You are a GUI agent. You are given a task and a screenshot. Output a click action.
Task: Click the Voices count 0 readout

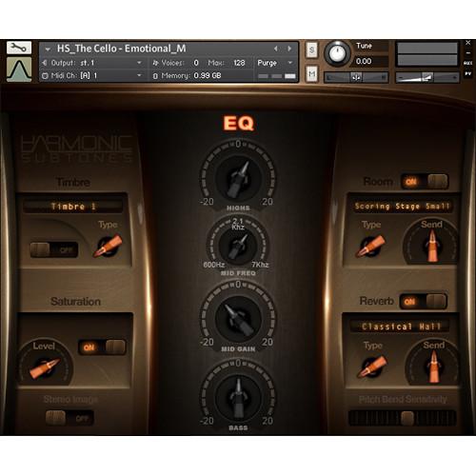[x=196, y=63]
